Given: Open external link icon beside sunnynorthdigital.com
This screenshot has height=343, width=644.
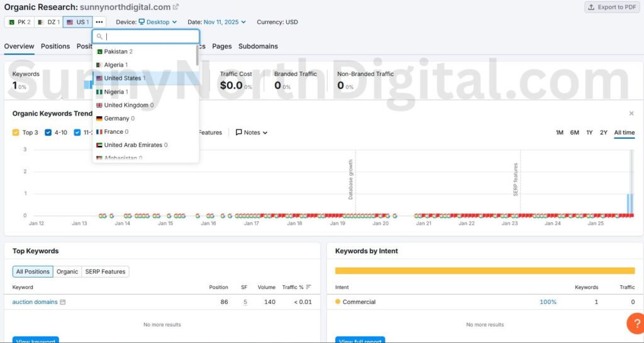Looking at the screenshot, I should (x=176, y=7).
